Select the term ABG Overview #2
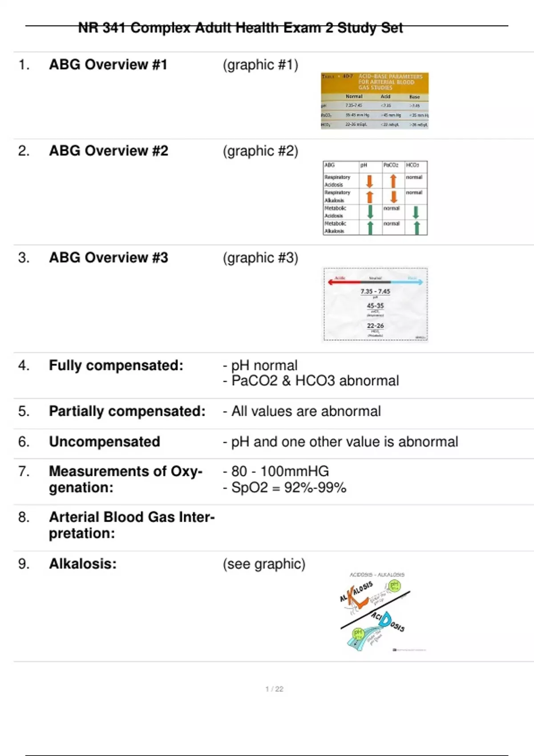This screenshot has height=756, width=534. (109, 151)
